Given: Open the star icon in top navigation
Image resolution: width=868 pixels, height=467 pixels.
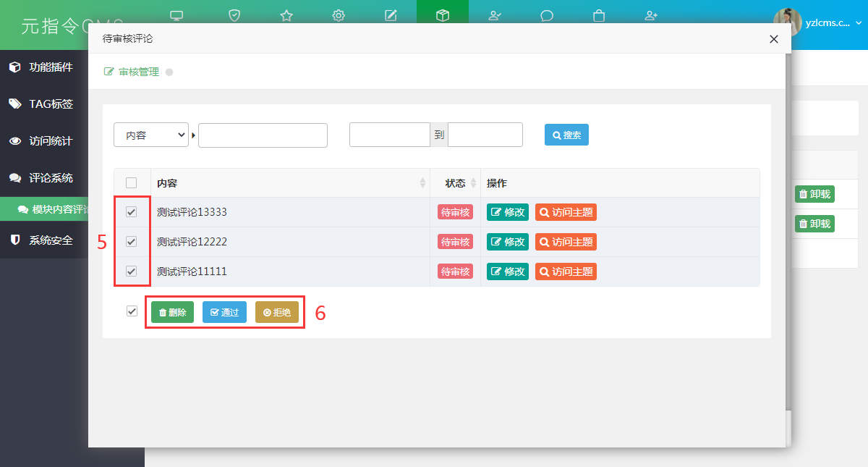Looking at the screenshot, I should (286, 15).
